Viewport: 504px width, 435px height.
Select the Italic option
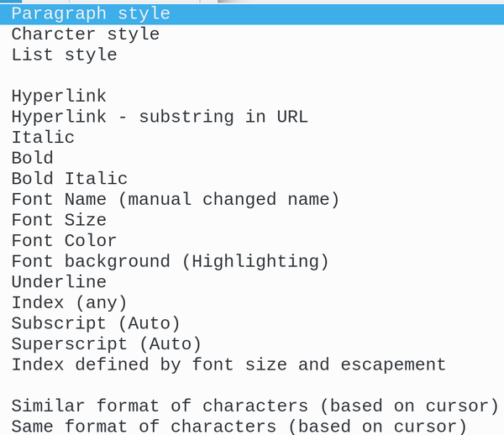coord(252,138)
